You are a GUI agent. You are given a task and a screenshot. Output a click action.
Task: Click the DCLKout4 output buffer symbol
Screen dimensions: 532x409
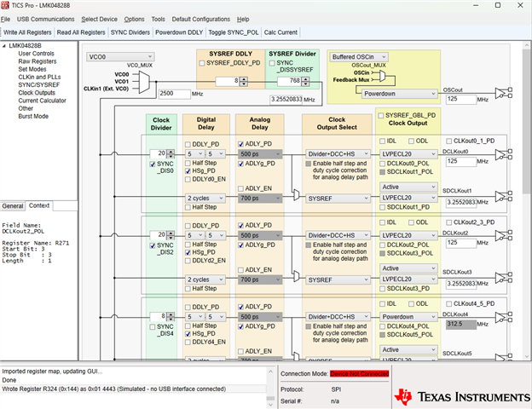tap(504, 317)
